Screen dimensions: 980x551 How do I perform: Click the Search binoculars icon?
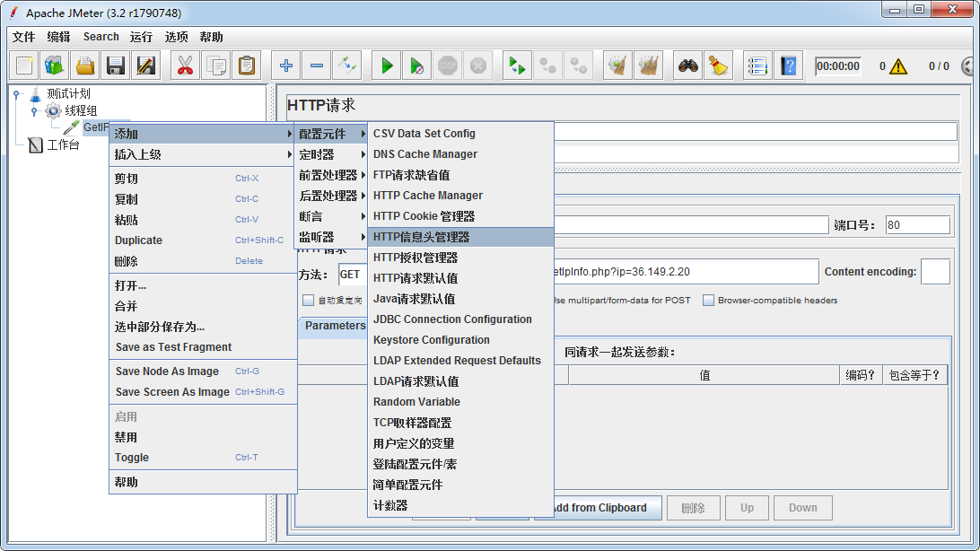pyautogui.click(x=688, y=66)
